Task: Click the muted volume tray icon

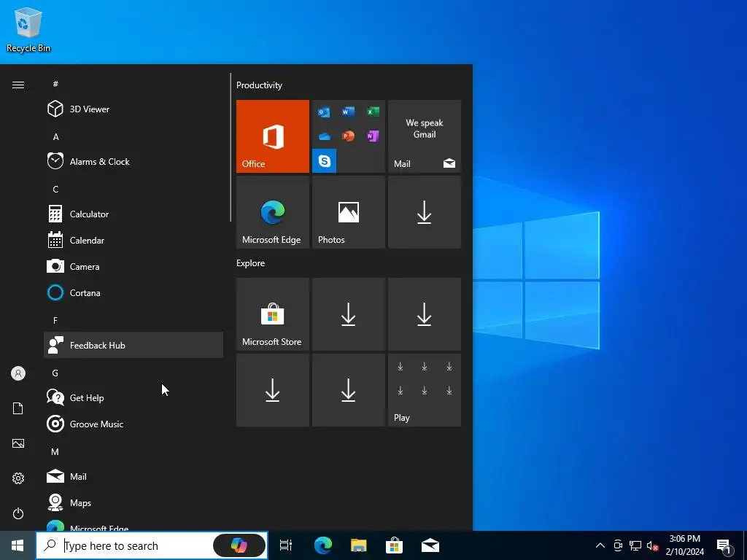Action: click(x=653, y=545)
